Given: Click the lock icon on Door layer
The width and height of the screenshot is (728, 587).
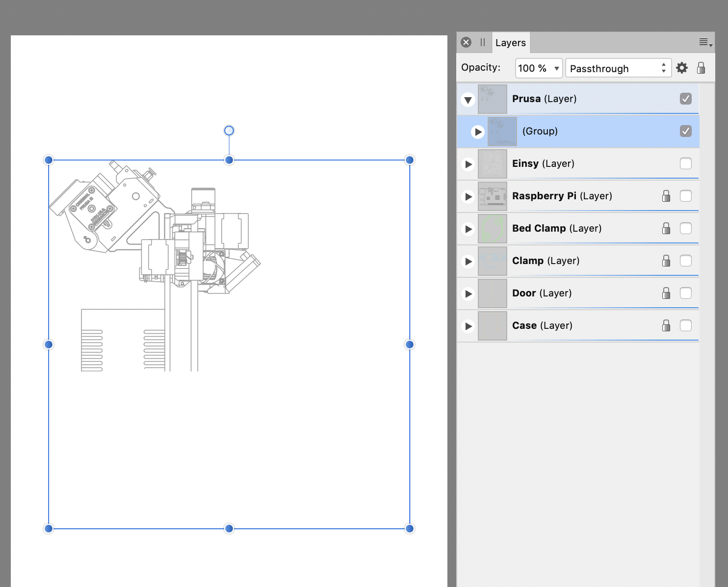Looking at the screenshot, I should point(666,293).
